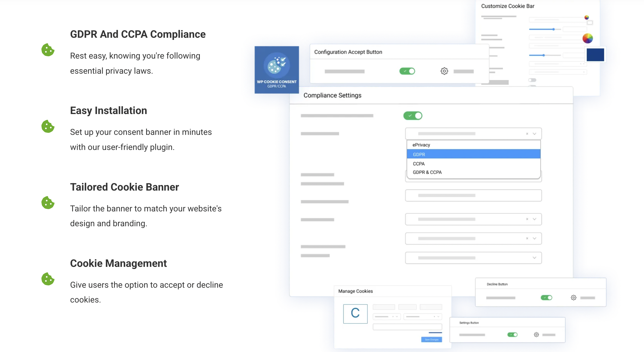Click cookie icon beside Cookie Management
The width and height of the screenshot is (644, 352).
[48, 279]
